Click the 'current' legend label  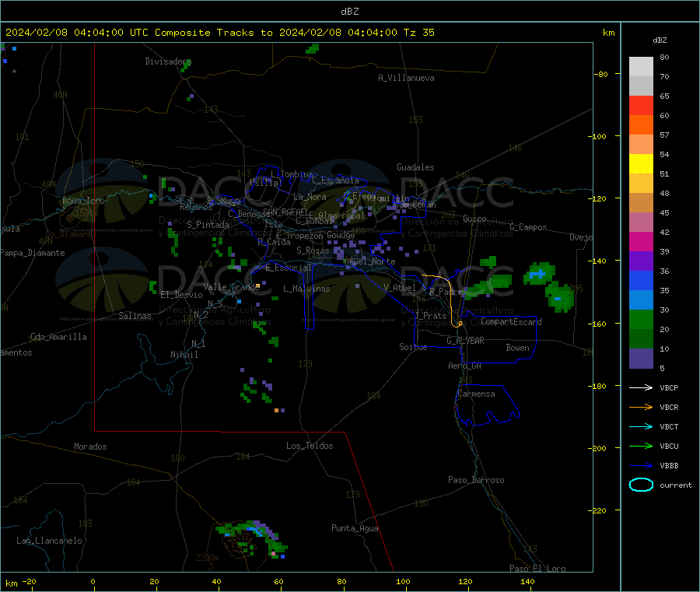point(676,485)
